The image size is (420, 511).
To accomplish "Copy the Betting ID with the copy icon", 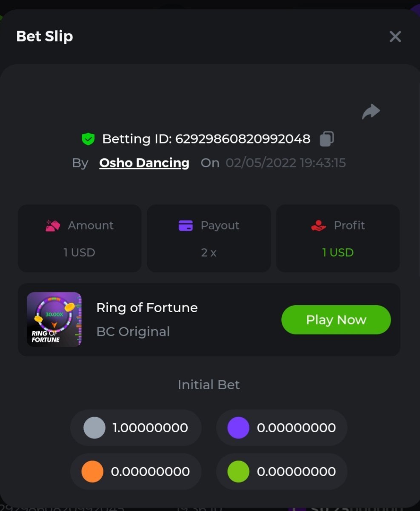I will click(x=326, y=139).
